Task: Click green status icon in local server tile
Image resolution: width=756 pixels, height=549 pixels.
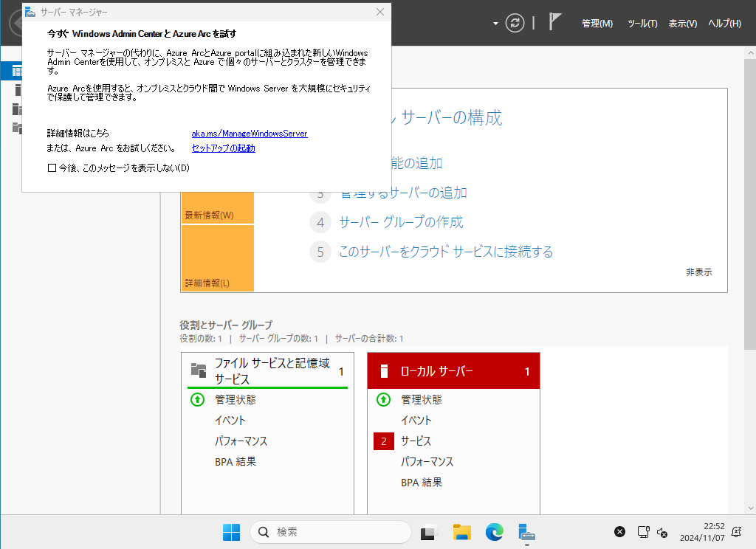Action: pyautogui.click(x=383, y=400)
